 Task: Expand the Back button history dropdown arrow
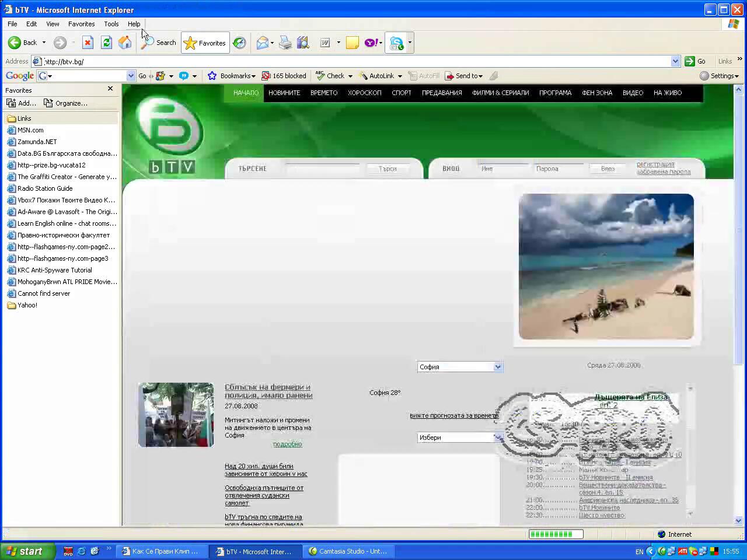[x=44, y=43]
